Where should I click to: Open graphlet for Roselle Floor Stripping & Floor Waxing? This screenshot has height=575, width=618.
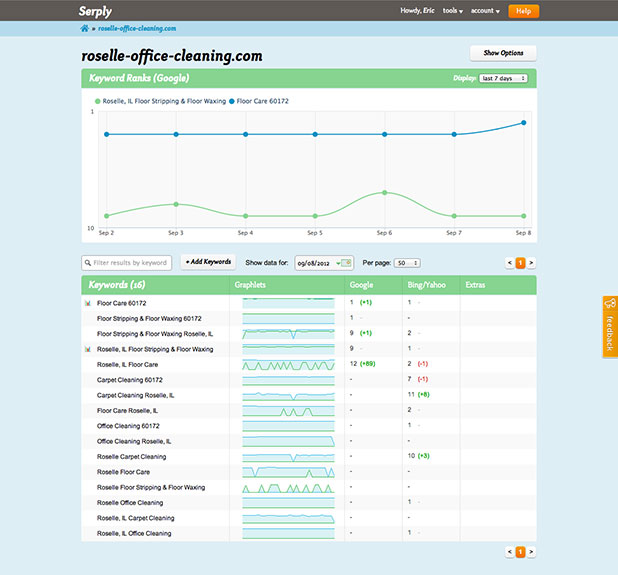point(289,488)
